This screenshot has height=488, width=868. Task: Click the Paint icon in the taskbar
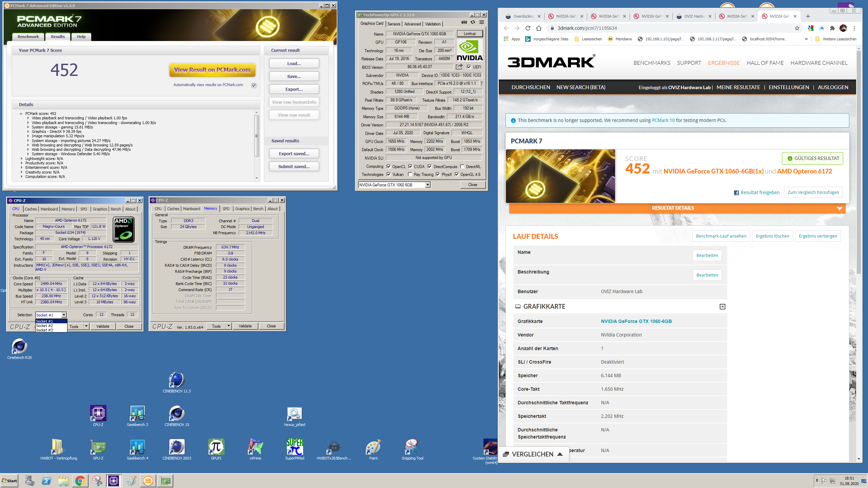[131, 481]
